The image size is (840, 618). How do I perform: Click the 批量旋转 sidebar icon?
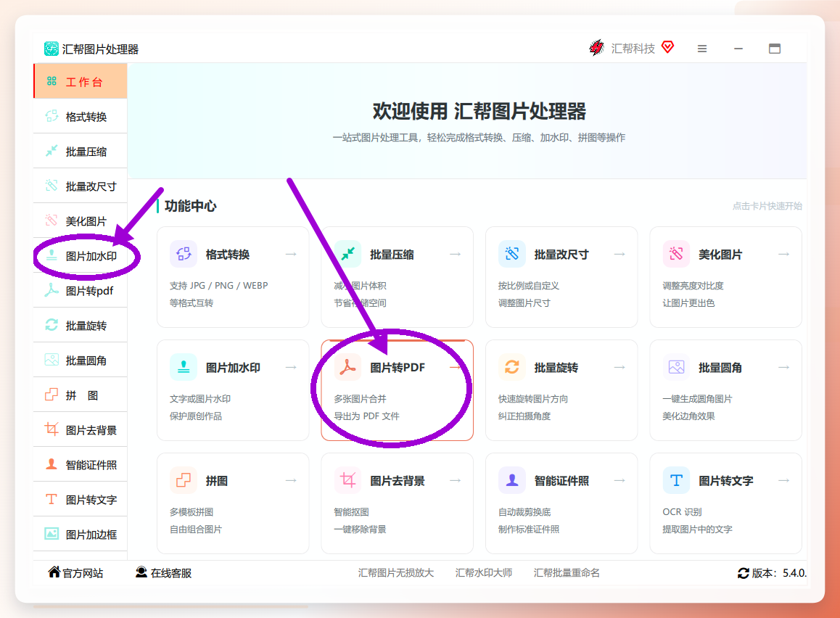[52, 325]
